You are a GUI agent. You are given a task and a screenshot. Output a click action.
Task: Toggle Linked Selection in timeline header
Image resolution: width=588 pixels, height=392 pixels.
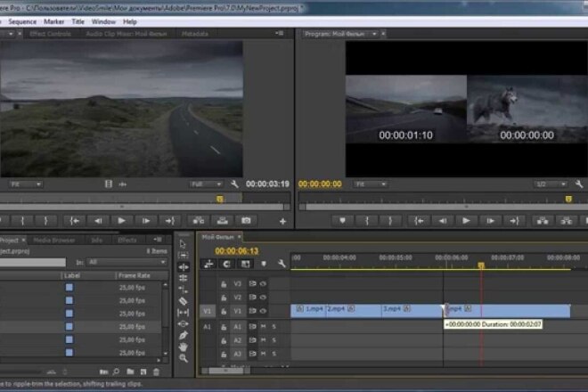coord(245,264)
